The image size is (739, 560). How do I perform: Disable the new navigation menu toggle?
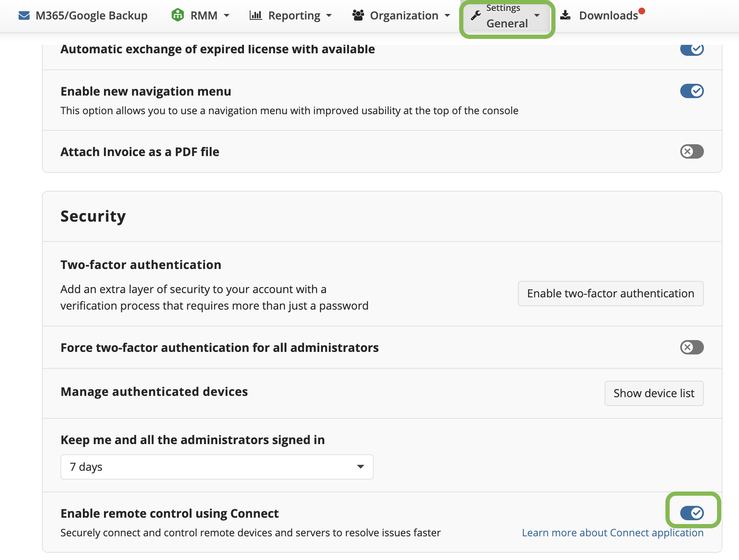[x=691, y=91]
